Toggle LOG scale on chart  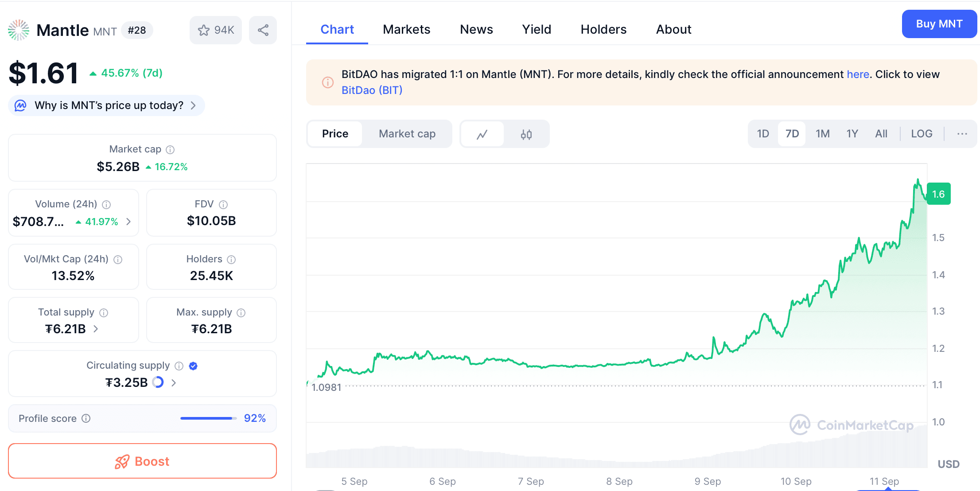pos(922,134)
